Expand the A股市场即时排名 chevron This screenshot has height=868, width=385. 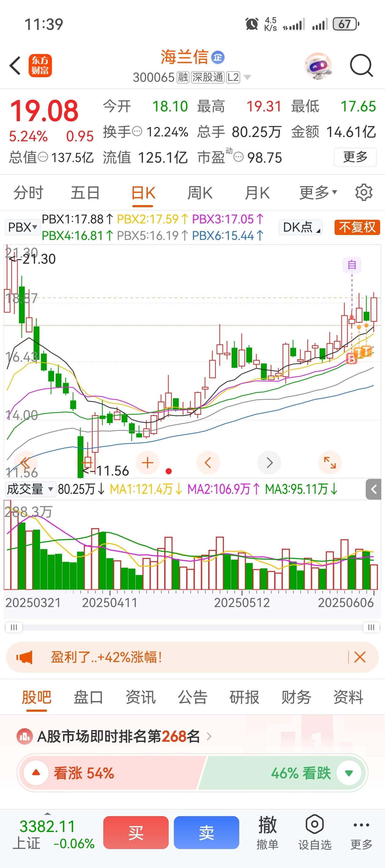point(209,736)
